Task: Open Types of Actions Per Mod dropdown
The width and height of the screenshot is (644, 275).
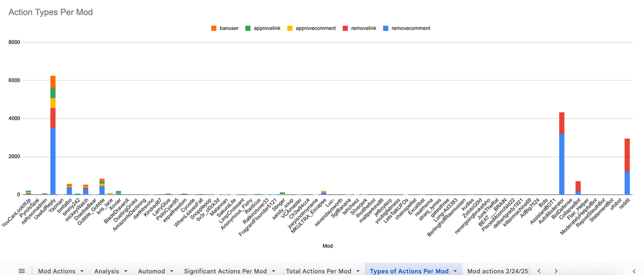Action: (x=455, y=271)
